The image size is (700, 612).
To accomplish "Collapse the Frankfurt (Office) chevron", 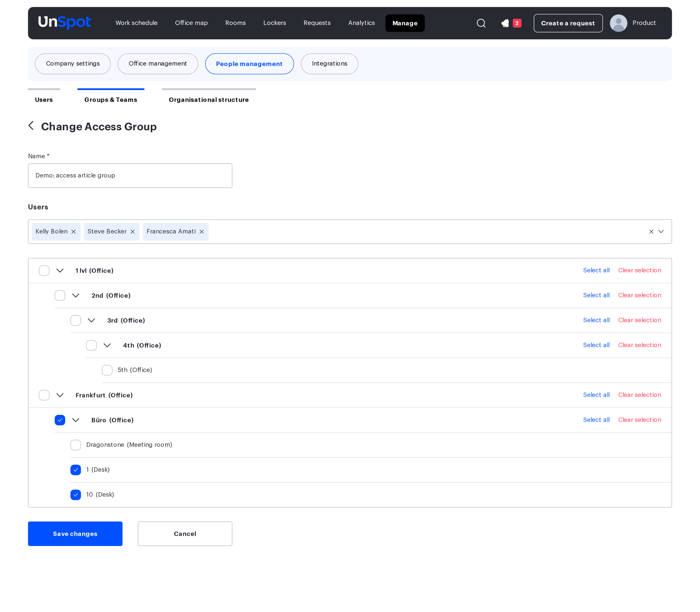I will (x=60, y=395).
